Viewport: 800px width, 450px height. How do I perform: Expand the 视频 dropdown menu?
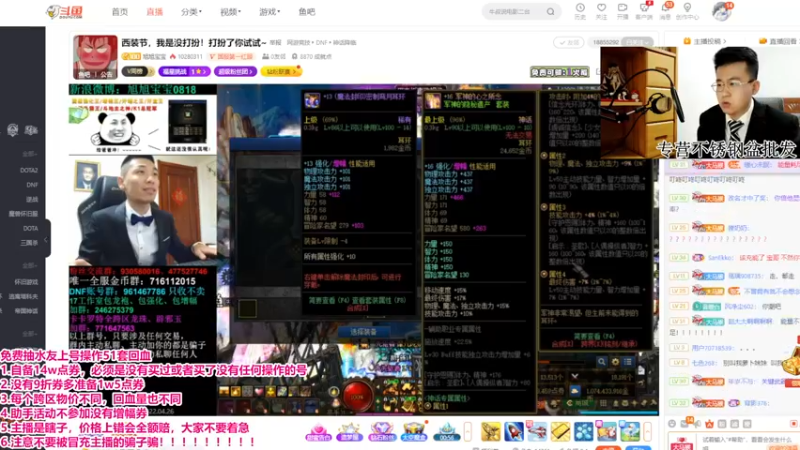tap(231, 12)
